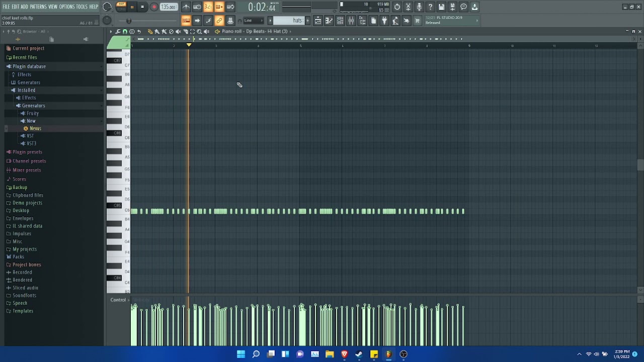
Task: Open the snap selector showing Line
Action: 253,21
